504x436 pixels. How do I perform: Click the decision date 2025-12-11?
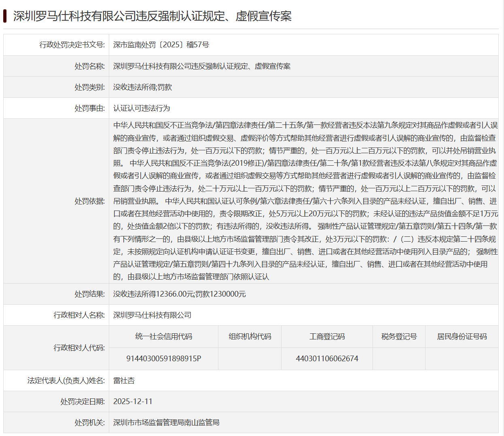(133, 402)
